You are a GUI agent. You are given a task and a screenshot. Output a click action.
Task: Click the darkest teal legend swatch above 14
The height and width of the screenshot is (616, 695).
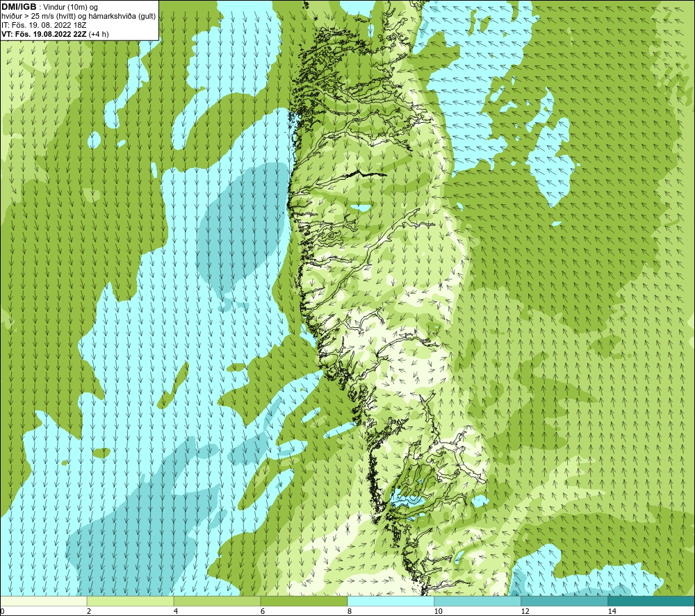tap(652, 601)
